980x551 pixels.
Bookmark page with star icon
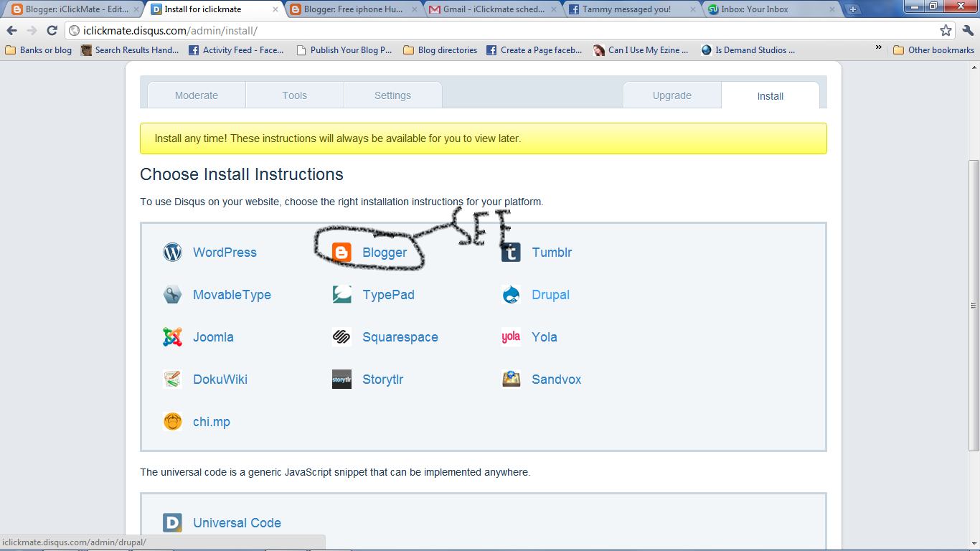point(946,31)
